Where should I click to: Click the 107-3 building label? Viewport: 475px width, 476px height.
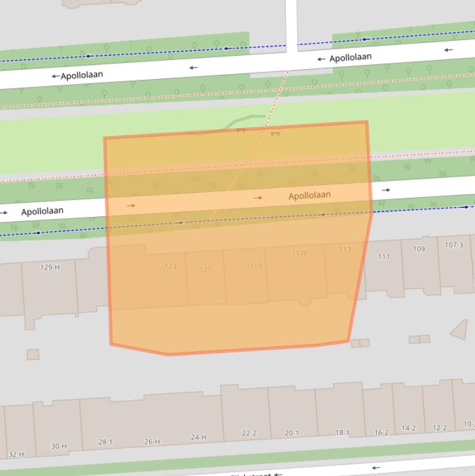[453, 245]
